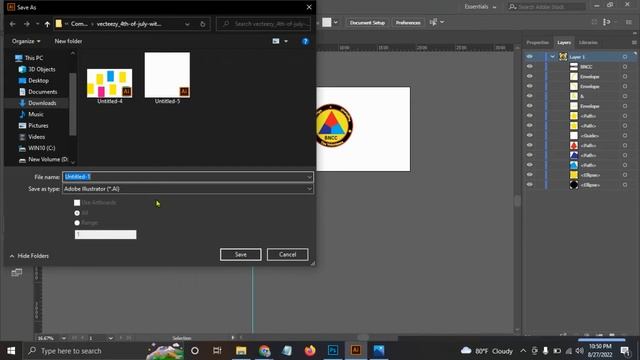Click the yellow <Ellipse> layer thumbnail
Viewport: 640px width, 360px height.
click(574, 175)
